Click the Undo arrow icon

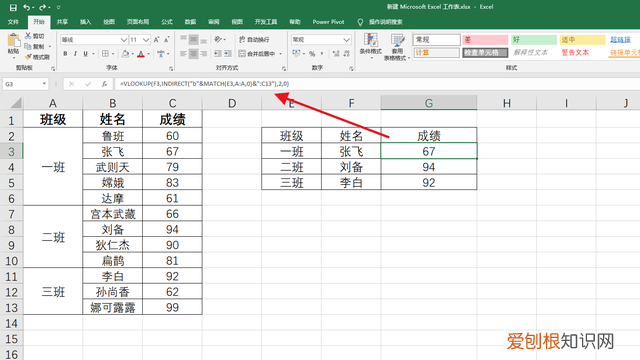[27, 7]
